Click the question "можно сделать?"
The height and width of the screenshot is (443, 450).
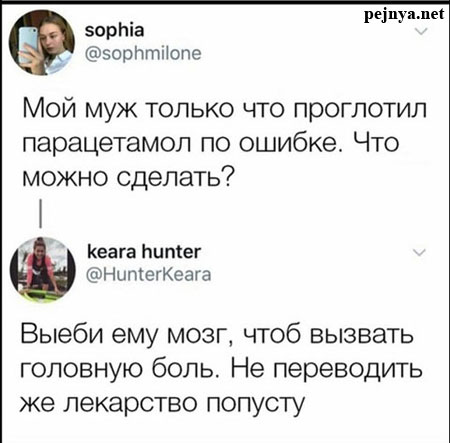tap(127, 176)
